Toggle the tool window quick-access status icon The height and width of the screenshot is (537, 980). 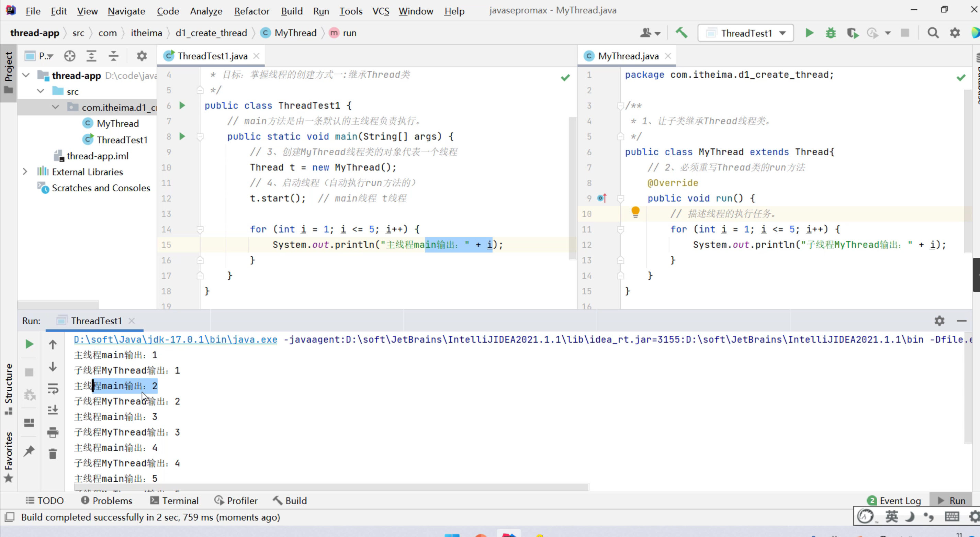tap(10, 517)
